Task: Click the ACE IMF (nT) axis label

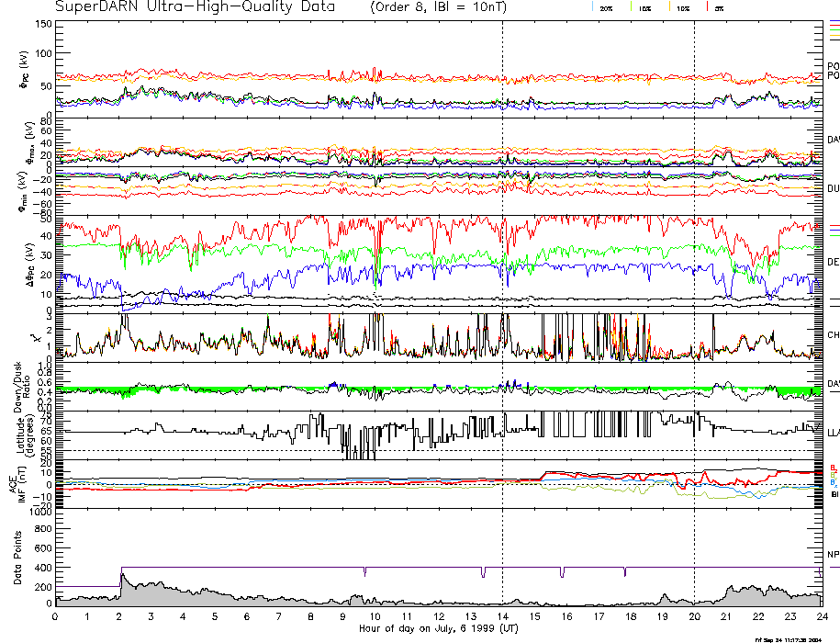Action: tap(17, 483)
